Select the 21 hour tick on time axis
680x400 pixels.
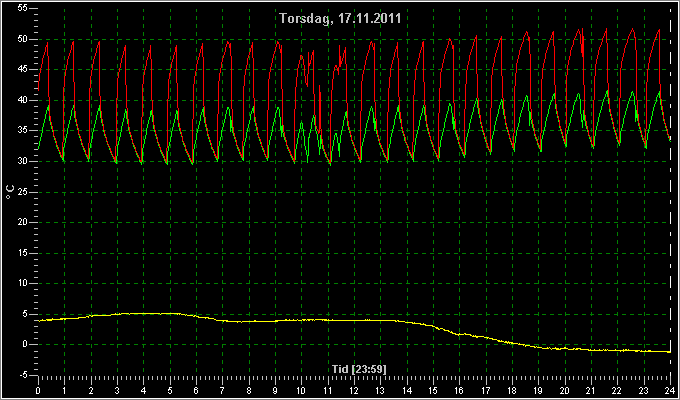click(x=591, y=391)
